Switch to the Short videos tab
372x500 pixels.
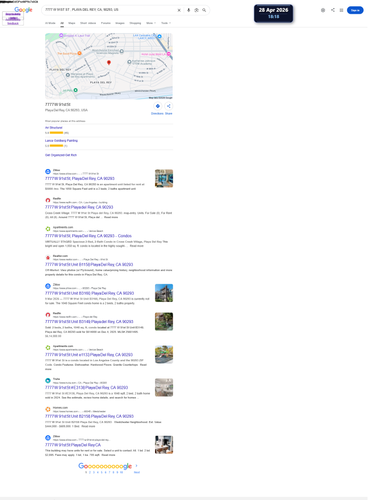(88, 23)
